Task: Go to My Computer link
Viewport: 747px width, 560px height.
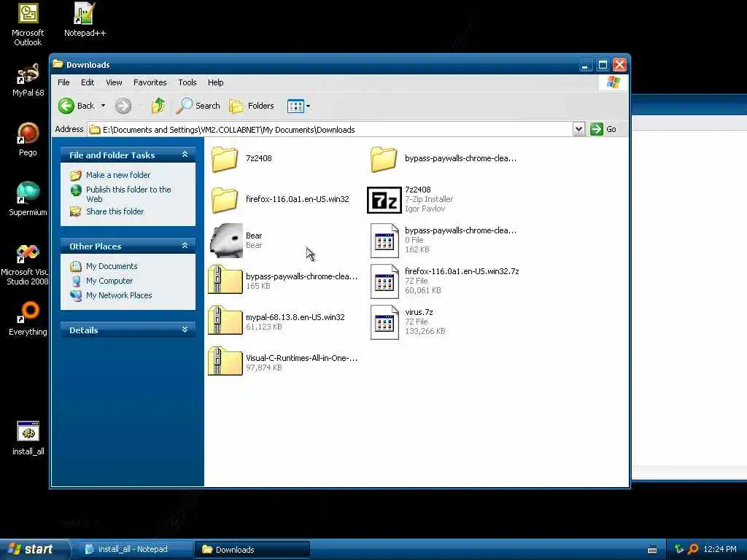Action: pyautogui.click(x=109, y=281)
